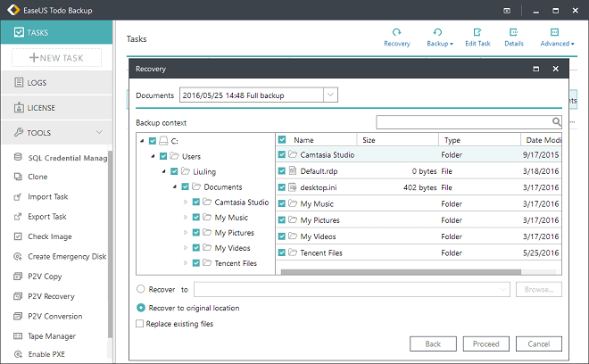Click the P2V Recovery icon
Image resolution: width=589 pixels, height=364 pixels.
coord(18,296)
